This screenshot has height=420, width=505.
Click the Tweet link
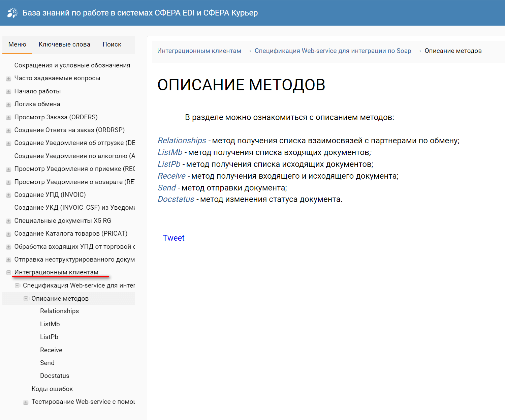pyautogui.click(x=173, y=238)
